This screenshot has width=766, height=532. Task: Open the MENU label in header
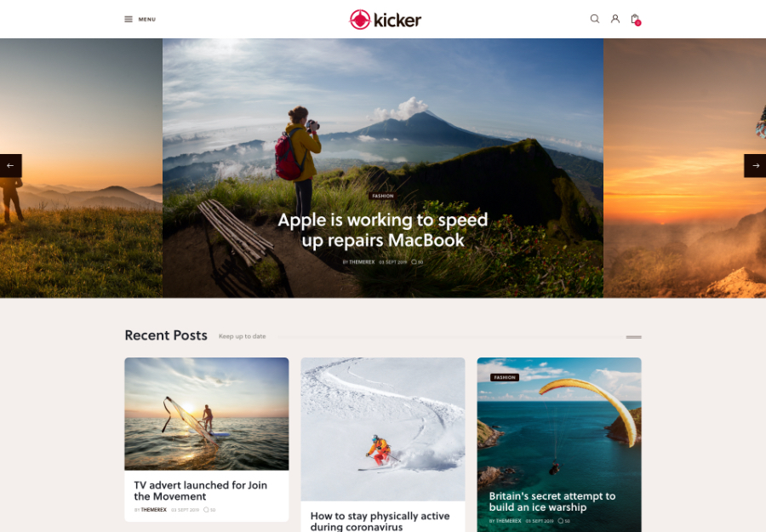coord(147,20)
